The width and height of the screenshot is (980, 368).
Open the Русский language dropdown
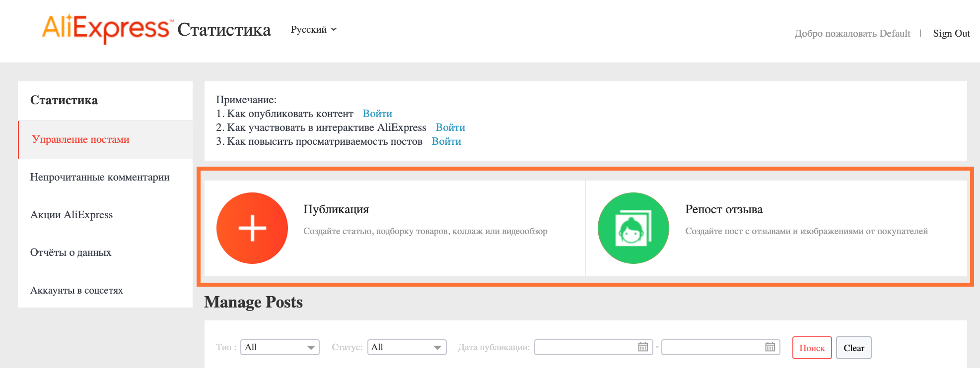[314, 30]
